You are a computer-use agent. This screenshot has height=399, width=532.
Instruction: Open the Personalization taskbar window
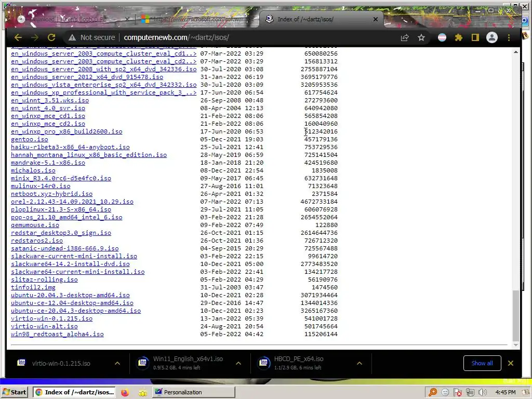point(193,392)
